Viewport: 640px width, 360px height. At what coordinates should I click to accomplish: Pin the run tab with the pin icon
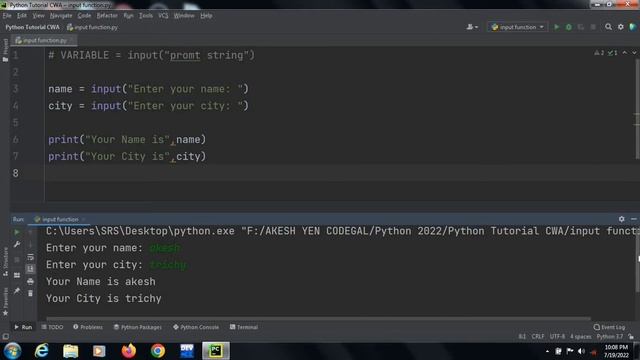17,291
